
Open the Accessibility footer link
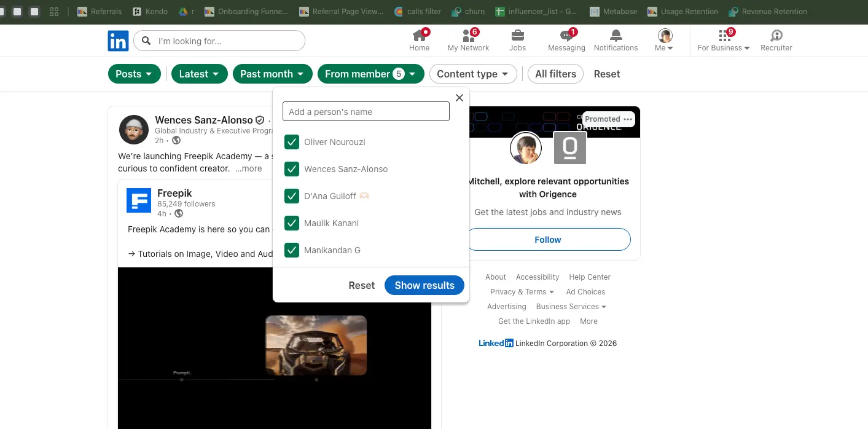[x=538, y=277]
